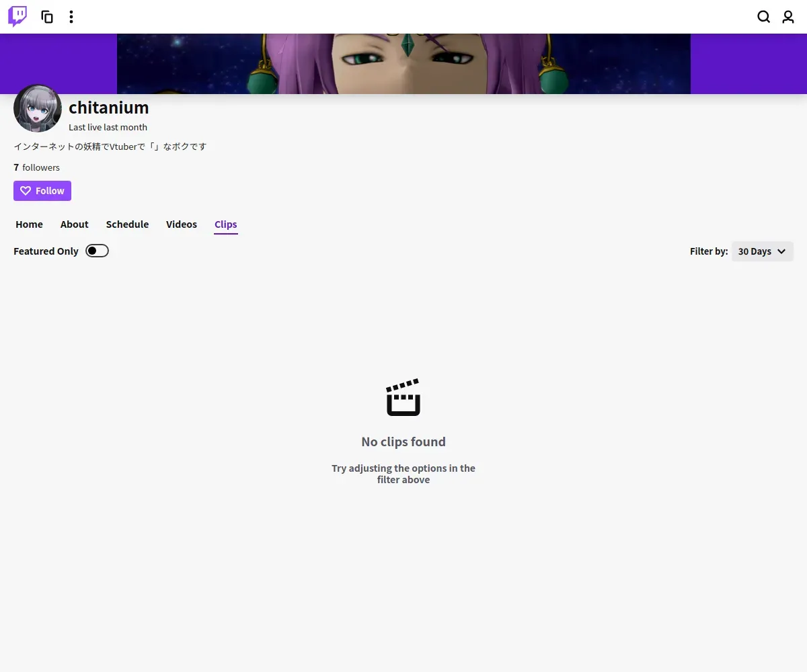Click the 'Featured Only' label

click(x=46, y=251)
